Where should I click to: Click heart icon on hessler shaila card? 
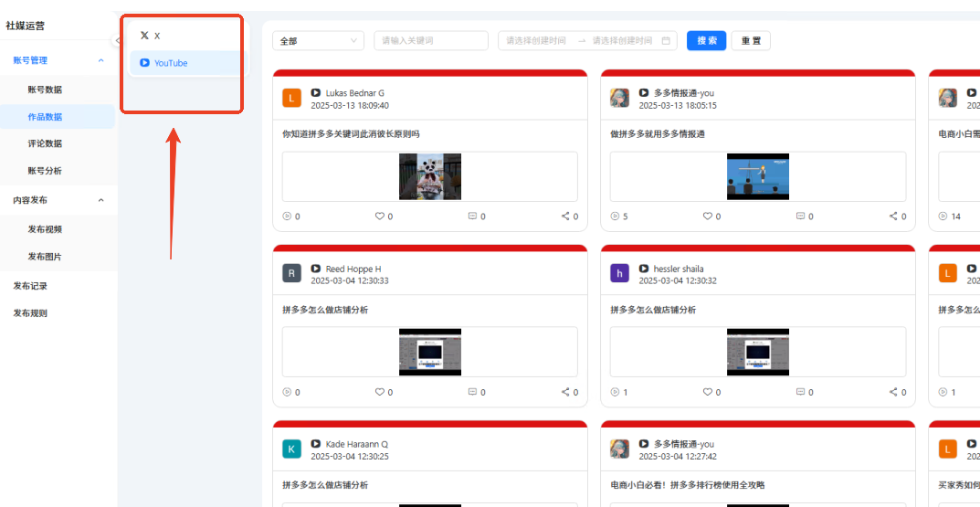[708, 392]
